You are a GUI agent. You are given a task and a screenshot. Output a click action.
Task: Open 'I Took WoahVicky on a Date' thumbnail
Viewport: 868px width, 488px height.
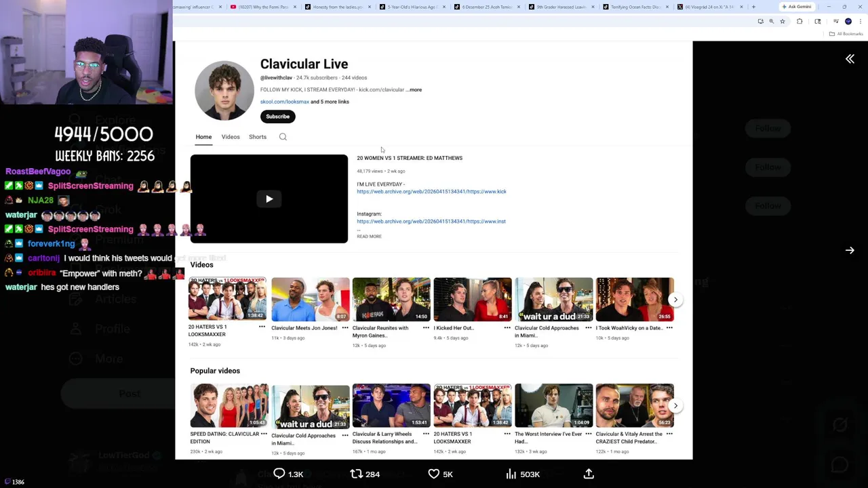coord(635,299)
